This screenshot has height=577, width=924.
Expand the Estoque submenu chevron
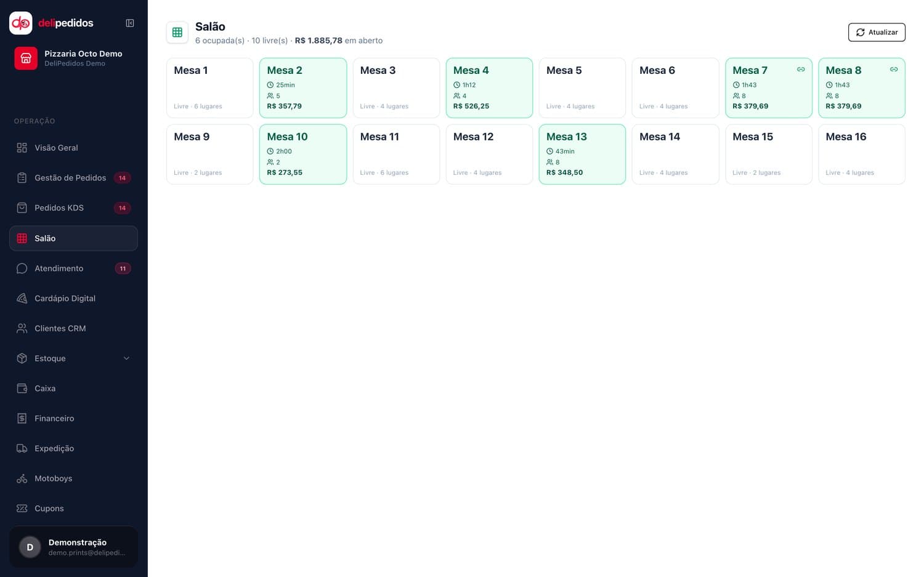pyautogui.click(x=126, y=358)
